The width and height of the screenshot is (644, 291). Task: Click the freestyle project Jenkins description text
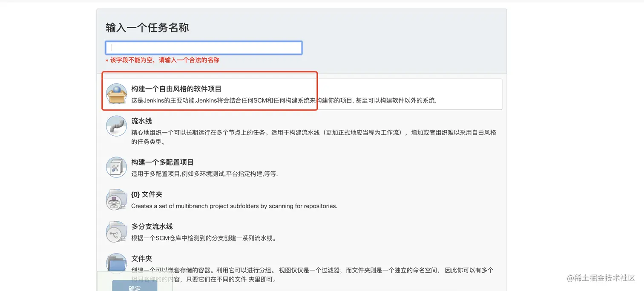[x=284, y=101]
